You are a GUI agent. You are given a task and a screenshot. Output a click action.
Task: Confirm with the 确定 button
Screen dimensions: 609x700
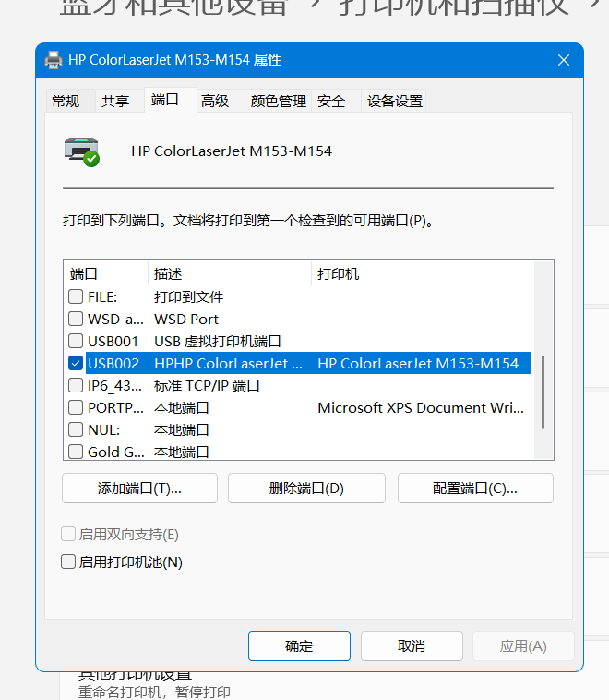pyautogui.click(x=299, y=646)
